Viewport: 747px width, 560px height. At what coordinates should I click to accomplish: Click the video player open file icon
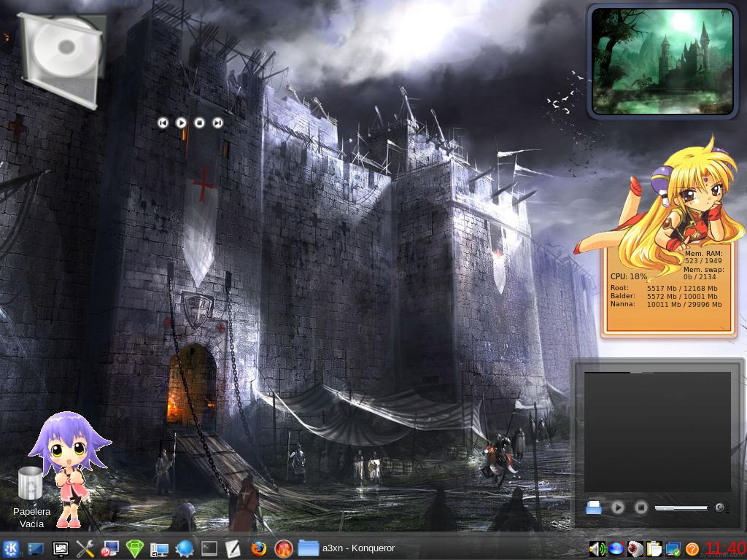(x=594, y=507)
